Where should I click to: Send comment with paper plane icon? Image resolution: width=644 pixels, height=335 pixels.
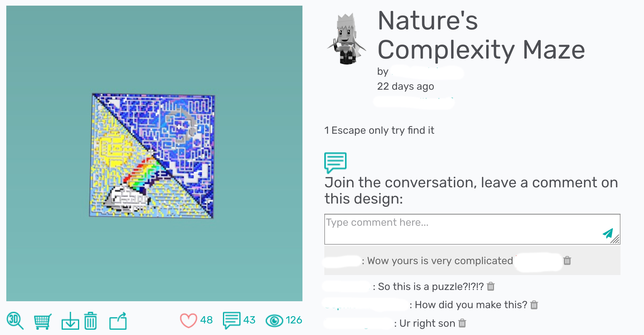click(608, 233)
